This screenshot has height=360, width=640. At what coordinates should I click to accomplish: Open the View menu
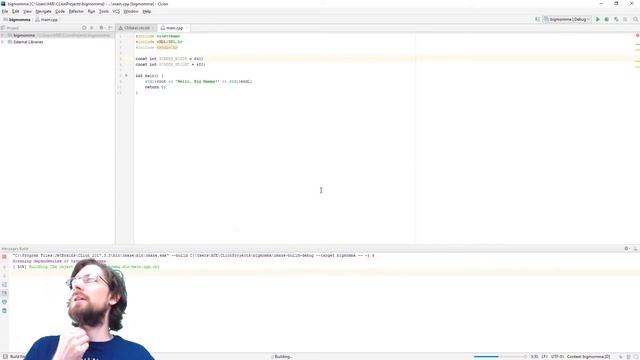(x=27, y=11)
